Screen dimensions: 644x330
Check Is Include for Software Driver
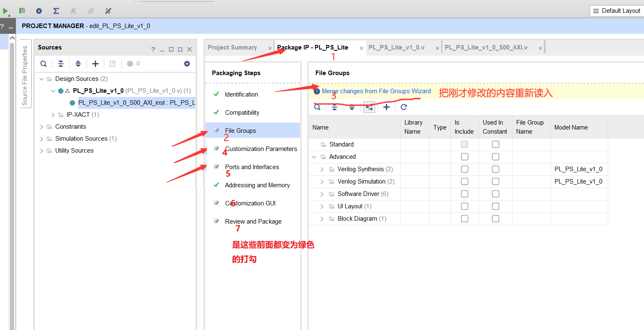tap(465, 194)
